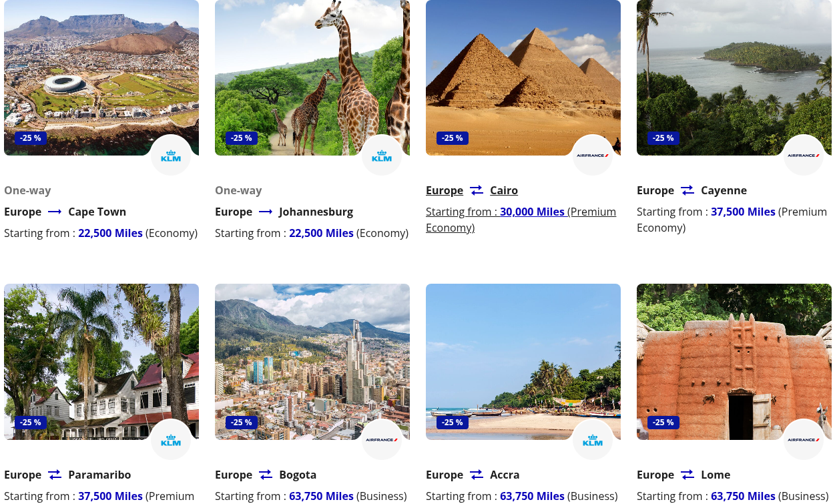The width and height of the screenshot is (839, 504).
Task: Click the KLM logo on Accra card
Action: [593, 440]
